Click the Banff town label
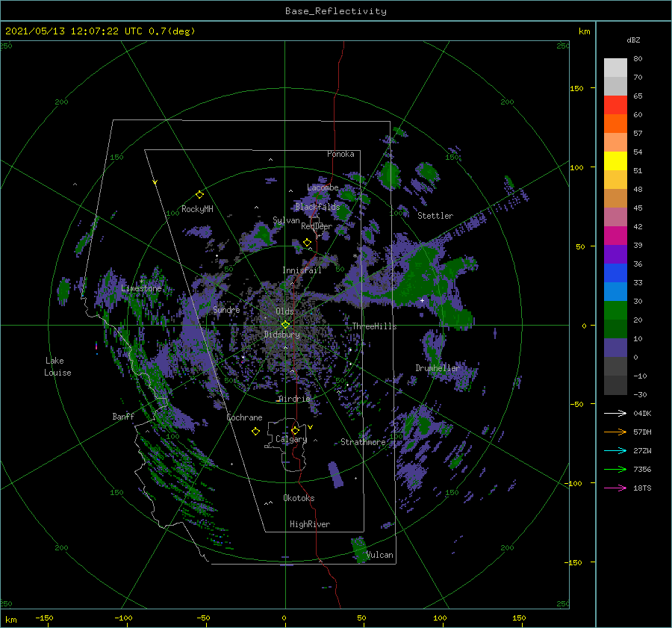 tap(123, 416)
